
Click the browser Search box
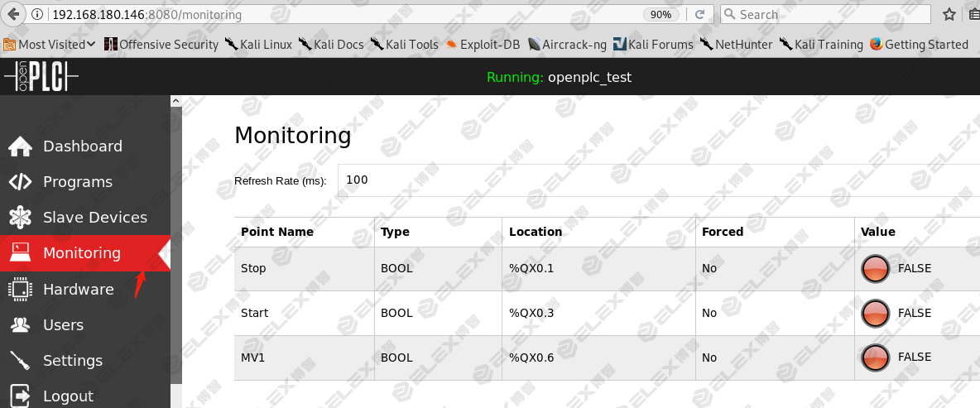825,14
